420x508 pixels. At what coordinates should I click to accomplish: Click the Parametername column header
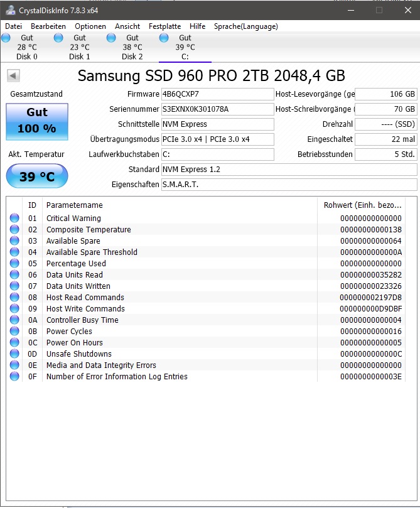tap(180, 205)
